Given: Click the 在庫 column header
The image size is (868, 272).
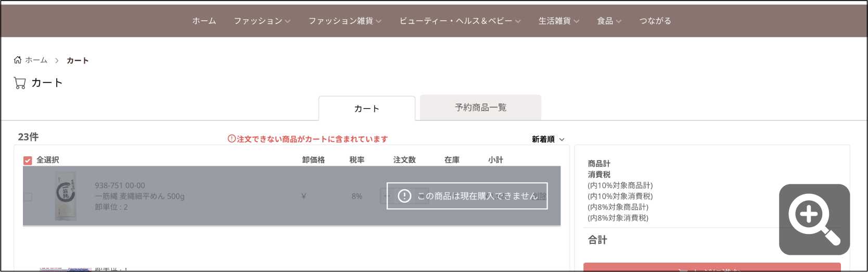Looking at the screenshot, I should point(452,160).
